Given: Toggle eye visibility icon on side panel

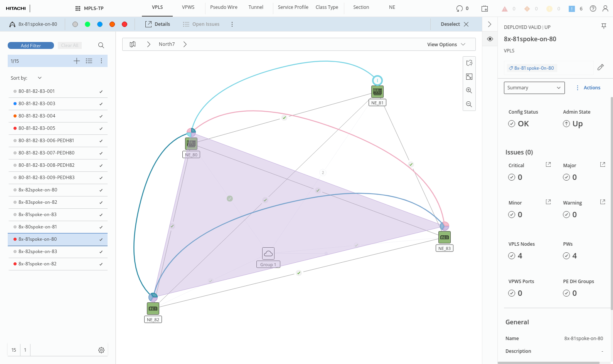Looking at the screenshot, I should (490, 39).
